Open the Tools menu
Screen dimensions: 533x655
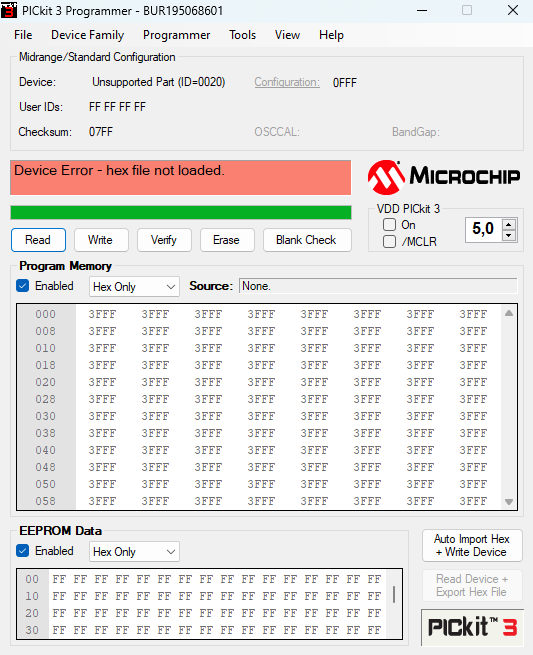click(x=242, y=35)
